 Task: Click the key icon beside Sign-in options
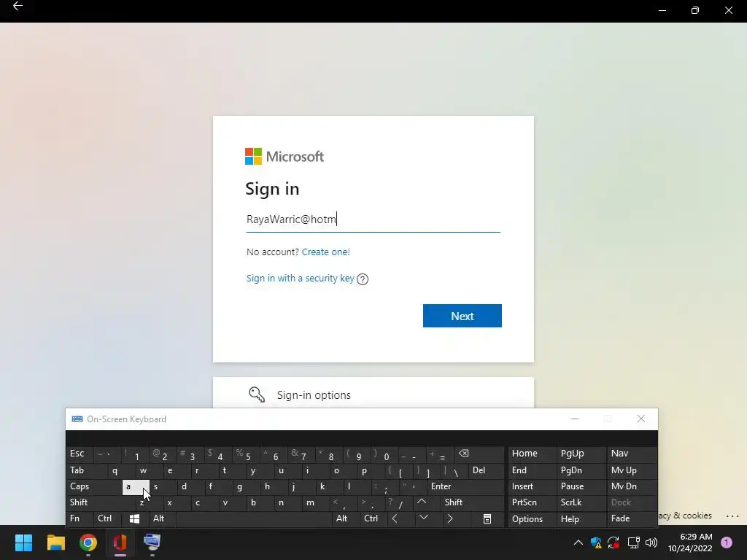coord(257,394)
